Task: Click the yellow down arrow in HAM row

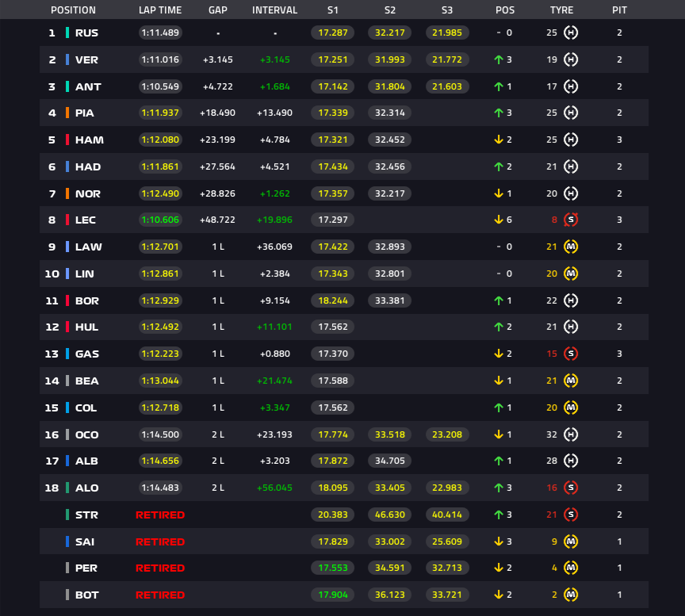Action: click(x=499, y=140)
